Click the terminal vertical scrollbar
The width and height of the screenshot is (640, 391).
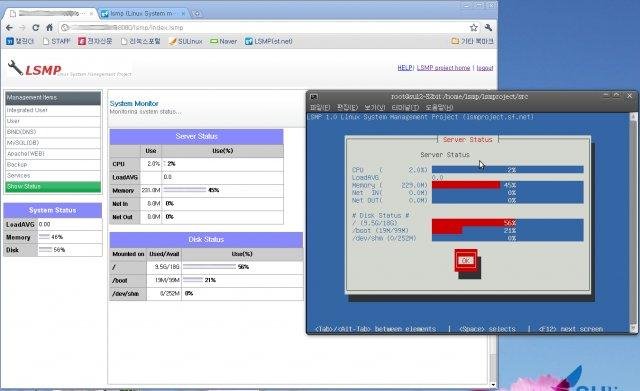pyautogui.click(x=633, y=222)
